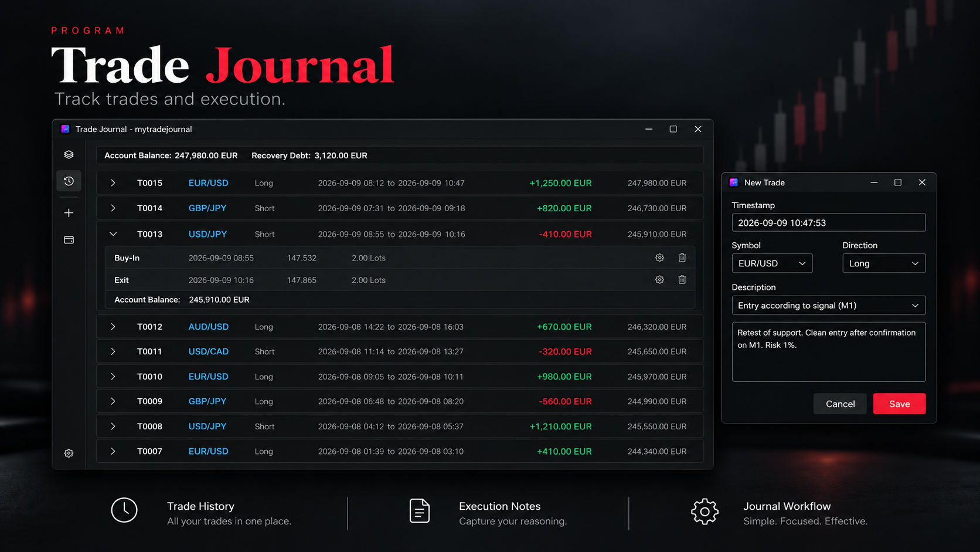Click the Timestamp input field
980x552 pixels.
829,223
